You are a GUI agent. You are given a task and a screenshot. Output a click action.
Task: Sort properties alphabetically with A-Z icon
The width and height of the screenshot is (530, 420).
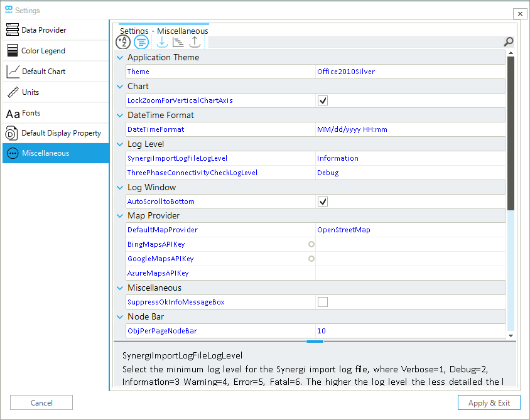(x=123, y=42)
